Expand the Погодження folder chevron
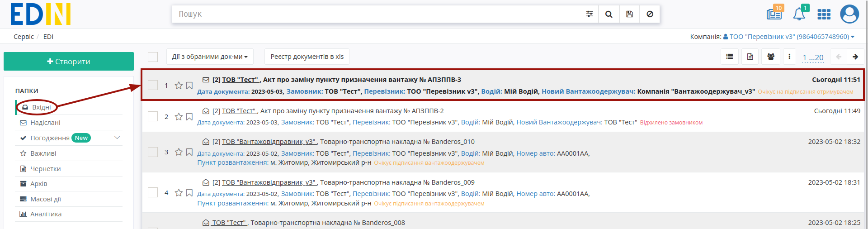 point(117,138)
